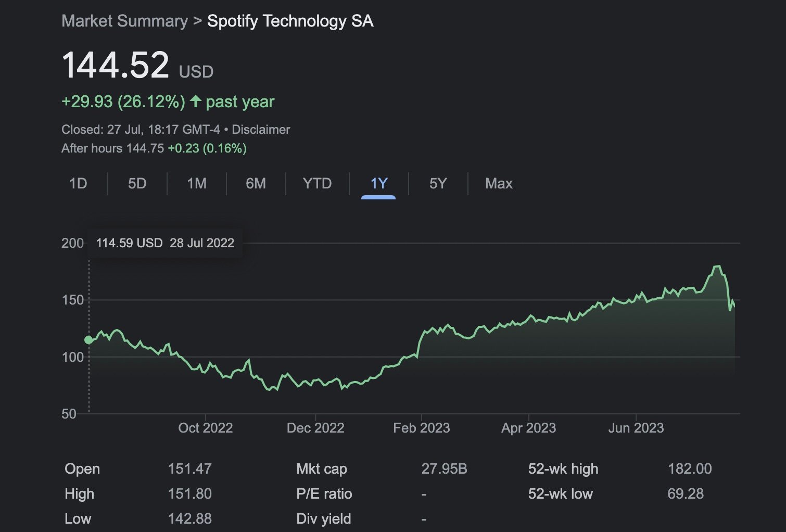Image resolution: width=786 pixels, height=532 pixels.
Task: Click the green data point marker on chart
Action: point(89,340)
